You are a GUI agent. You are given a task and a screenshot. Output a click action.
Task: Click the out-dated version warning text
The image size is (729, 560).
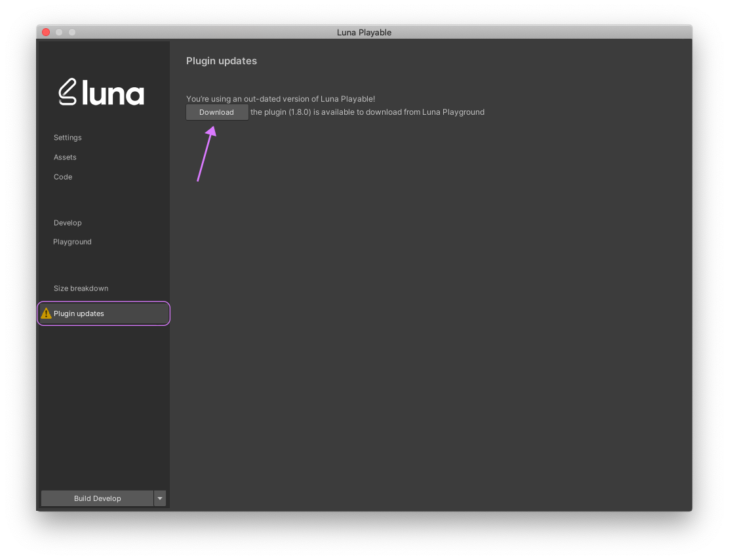click(281, 98)
